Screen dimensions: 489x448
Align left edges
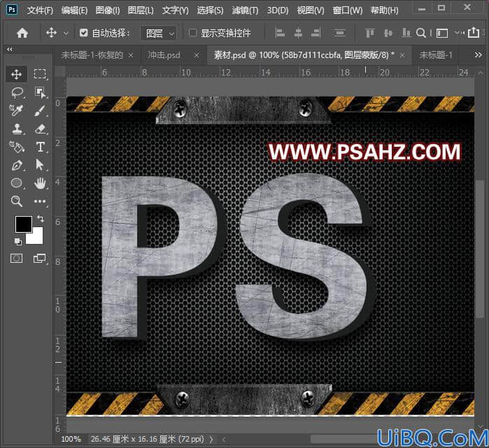tap(280, 33)
